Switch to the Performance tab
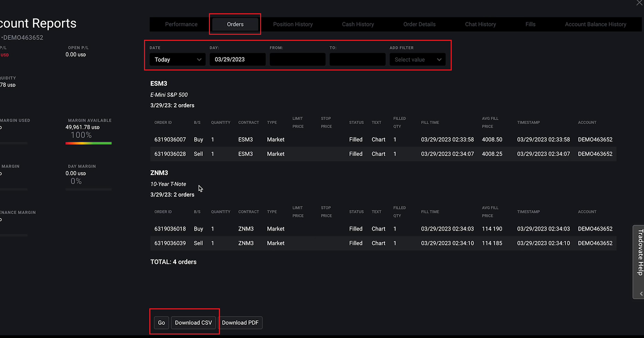The width and height of the screenshot is (644, 338). point(181,24)
